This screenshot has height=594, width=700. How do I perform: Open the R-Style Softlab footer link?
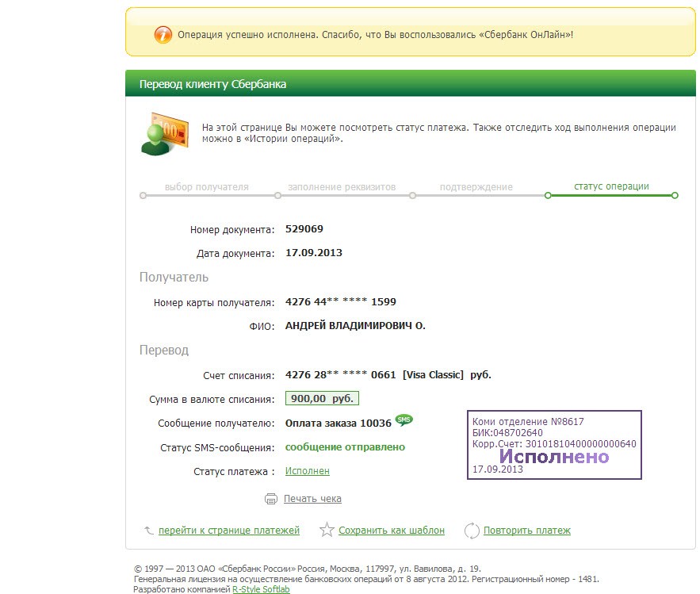(x=261, y=589)
